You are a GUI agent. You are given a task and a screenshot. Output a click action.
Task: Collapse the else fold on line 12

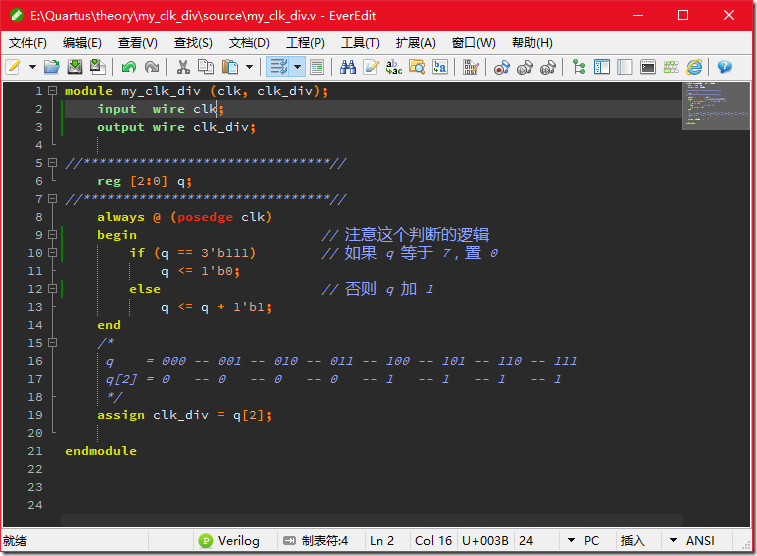tap(53, 289)
